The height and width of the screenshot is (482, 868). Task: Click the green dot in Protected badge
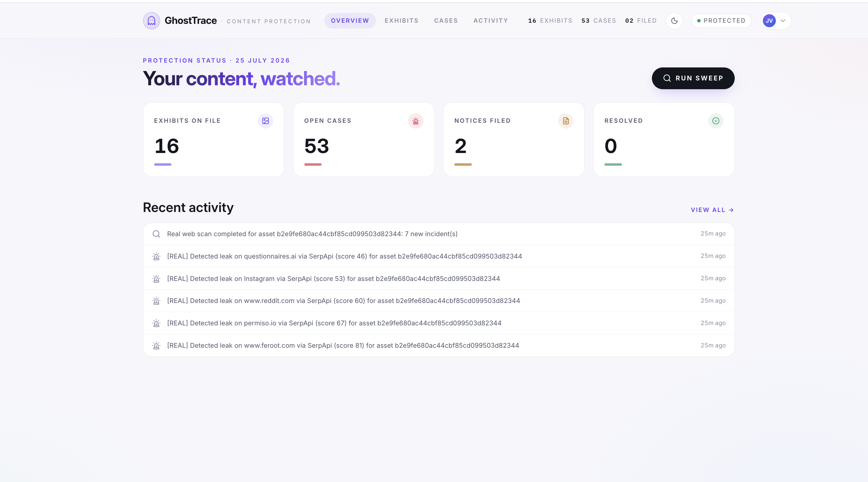pyautogui.click(x=699, y=21)
